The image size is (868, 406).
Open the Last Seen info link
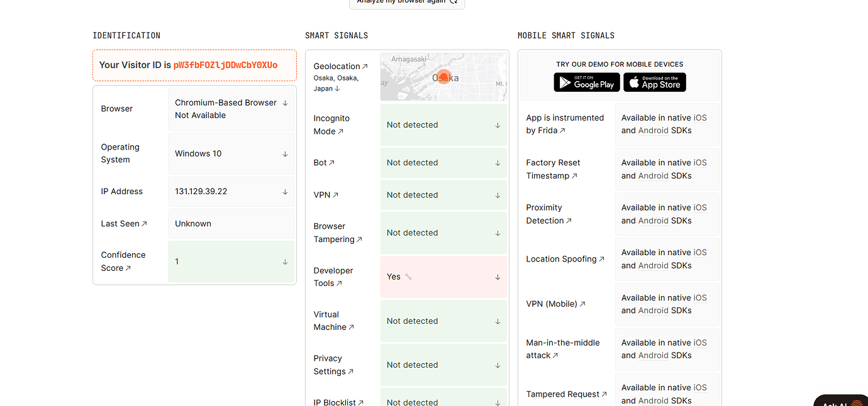[124, 224]
